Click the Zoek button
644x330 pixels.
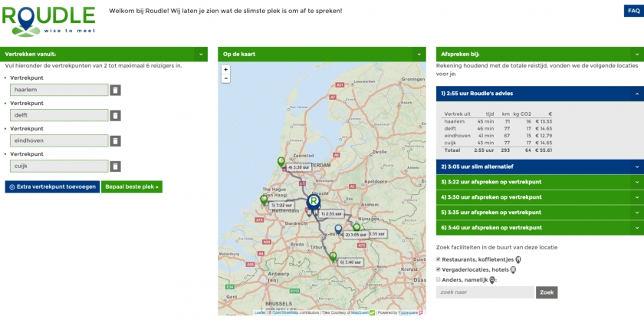[x=547, y=292]
